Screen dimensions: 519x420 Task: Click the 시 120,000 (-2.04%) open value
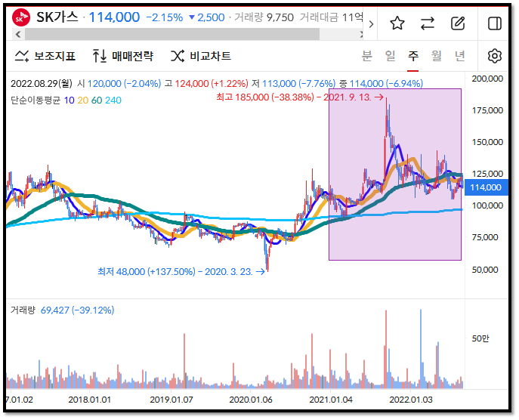point(119,83)
